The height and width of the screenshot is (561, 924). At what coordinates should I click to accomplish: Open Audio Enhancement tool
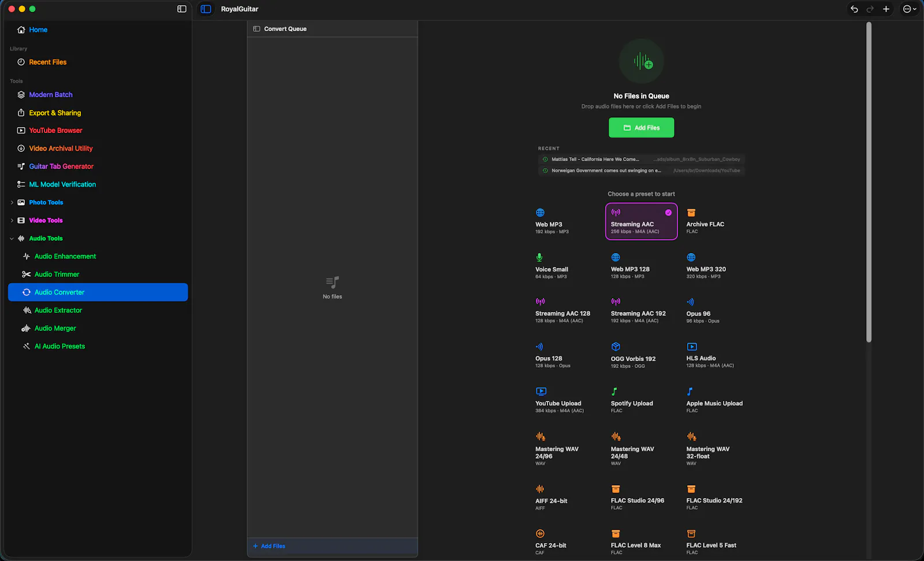click(x=98, y=256)
